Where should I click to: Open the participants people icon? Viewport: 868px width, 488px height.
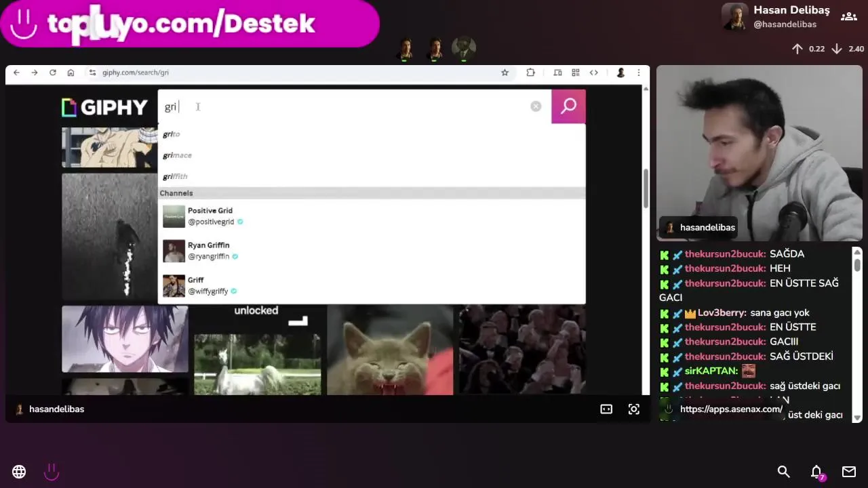[849, 16]
